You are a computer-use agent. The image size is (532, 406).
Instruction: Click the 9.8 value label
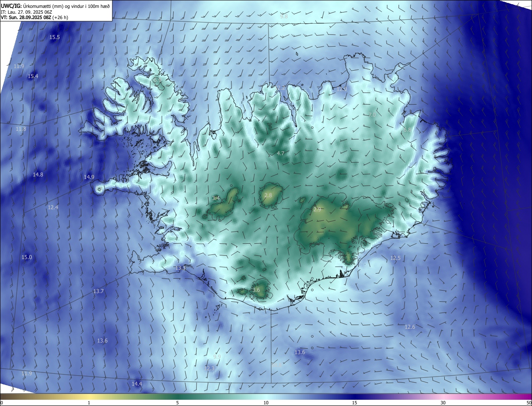tap(284, 17)
